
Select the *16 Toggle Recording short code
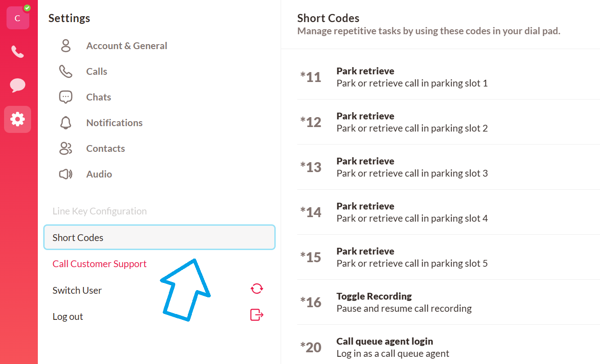tap(449, 302)
